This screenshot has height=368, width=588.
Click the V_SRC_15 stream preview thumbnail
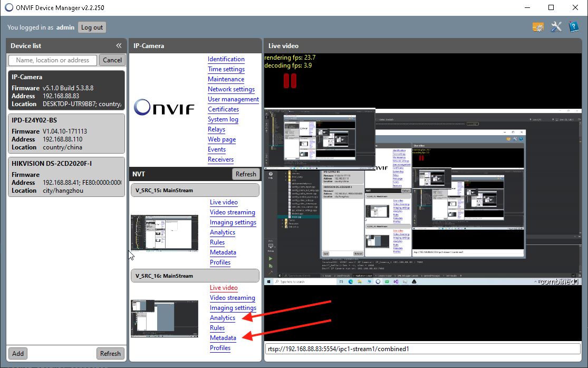click(x=164, y=233)
